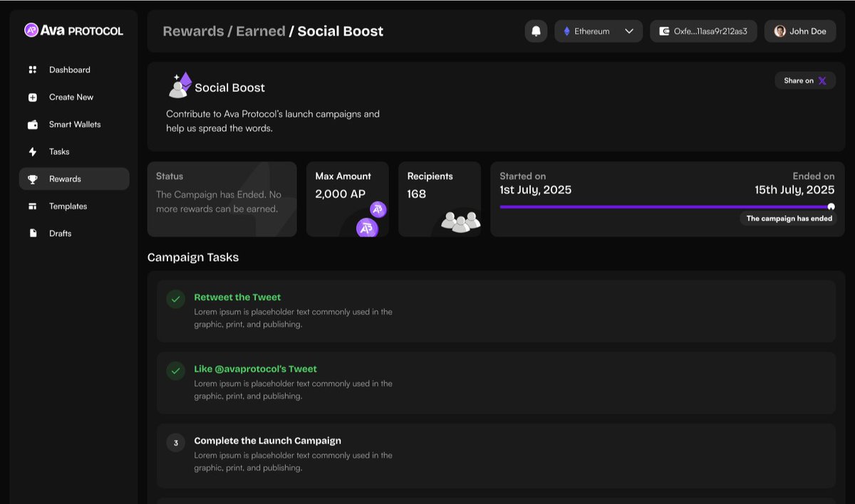
Task: Mark Complete the Launch Campaign as done
Action: point(176,442)
